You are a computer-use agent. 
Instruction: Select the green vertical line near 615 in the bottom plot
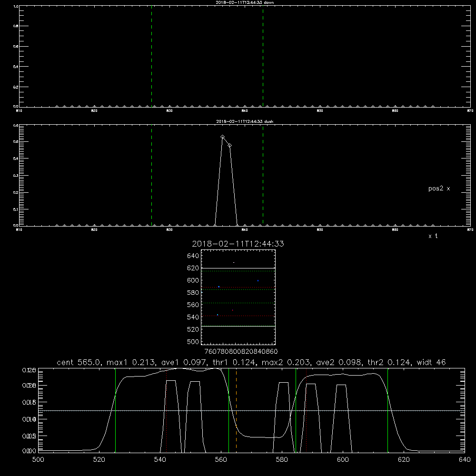[x=387, y=410]
